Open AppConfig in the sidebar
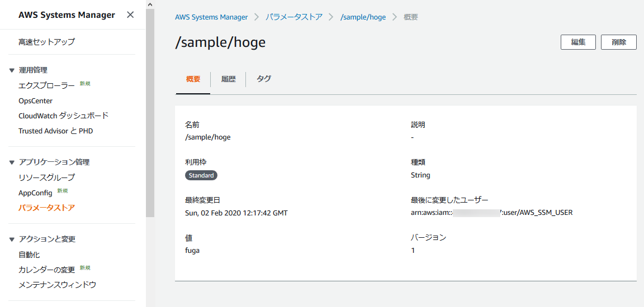 tap(35, 193)
